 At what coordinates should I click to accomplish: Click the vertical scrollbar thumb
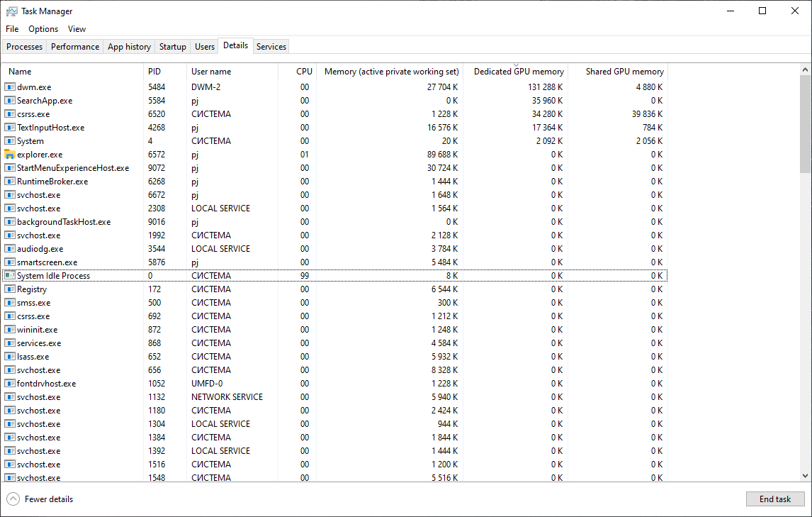[x=805, y=124]
